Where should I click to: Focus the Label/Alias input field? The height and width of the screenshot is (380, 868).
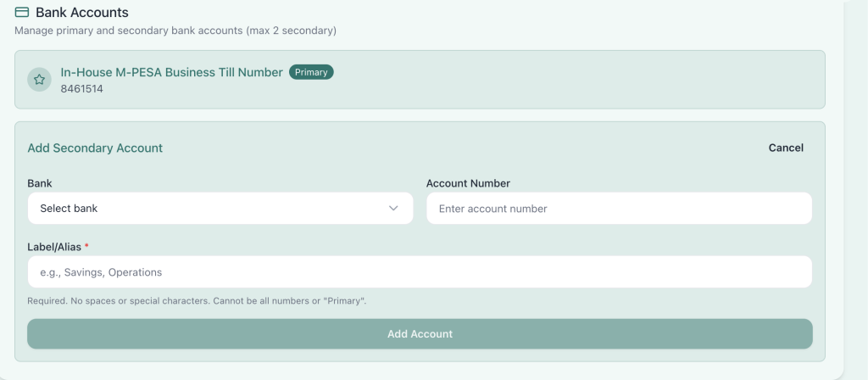point(420,272)
